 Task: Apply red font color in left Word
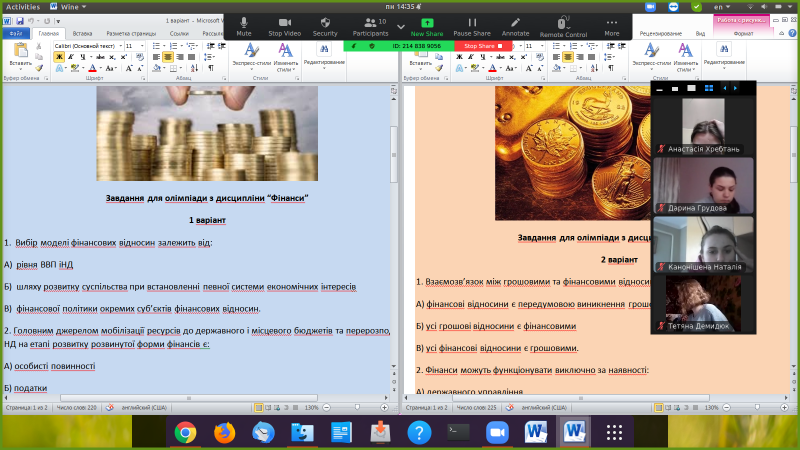click(92, 68)
